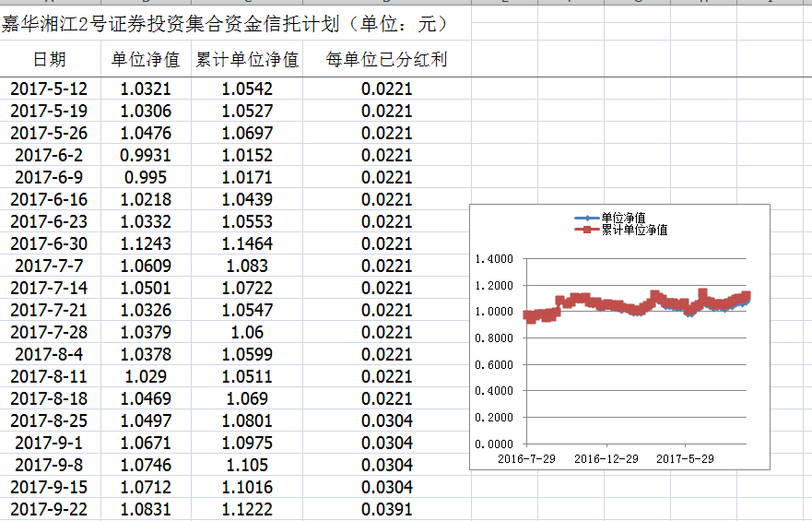Click the 累计单位净值 table header cell
The image size is (812, 521).
pos(247,60)
